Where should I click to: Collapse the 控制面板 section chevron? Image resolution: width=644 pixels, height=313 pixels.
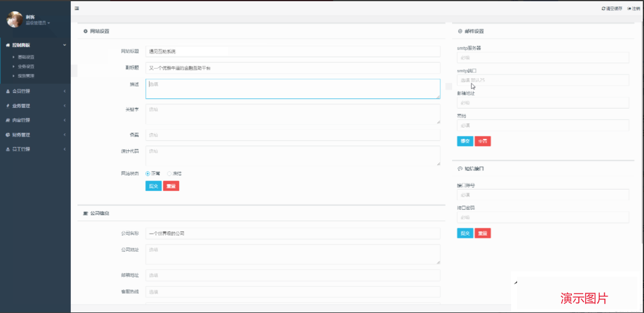pyautogui.click(x=64, y=45)
